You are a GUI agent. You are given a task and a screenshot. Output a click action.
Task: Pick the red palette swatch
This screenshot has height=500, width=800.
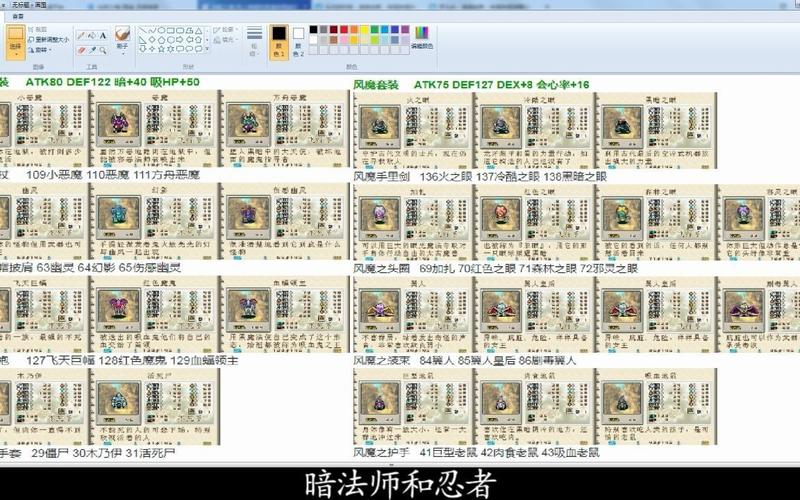click(344, 30)
